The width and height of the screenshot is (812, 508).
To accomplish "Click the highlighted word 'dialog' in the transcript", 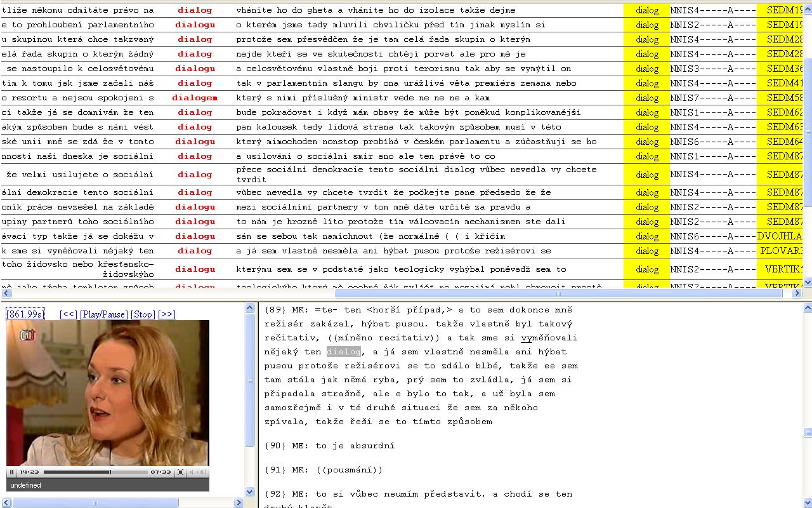I will 343,352.
